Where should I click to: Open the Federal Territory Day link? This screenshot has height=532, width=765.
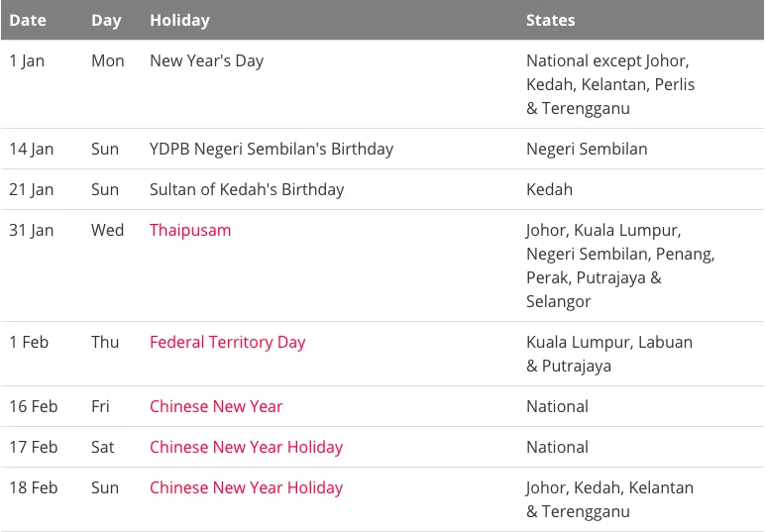(227, 342)
